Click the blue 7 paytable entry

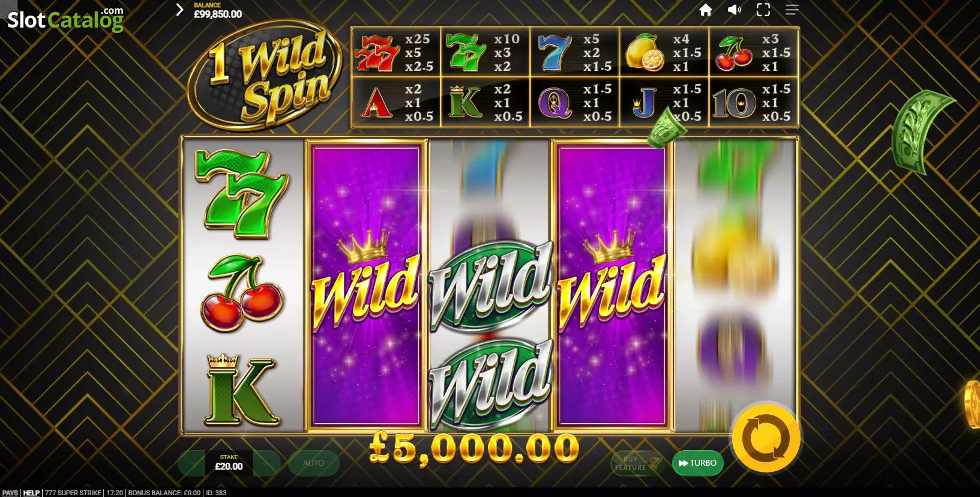tap(574, 52)
